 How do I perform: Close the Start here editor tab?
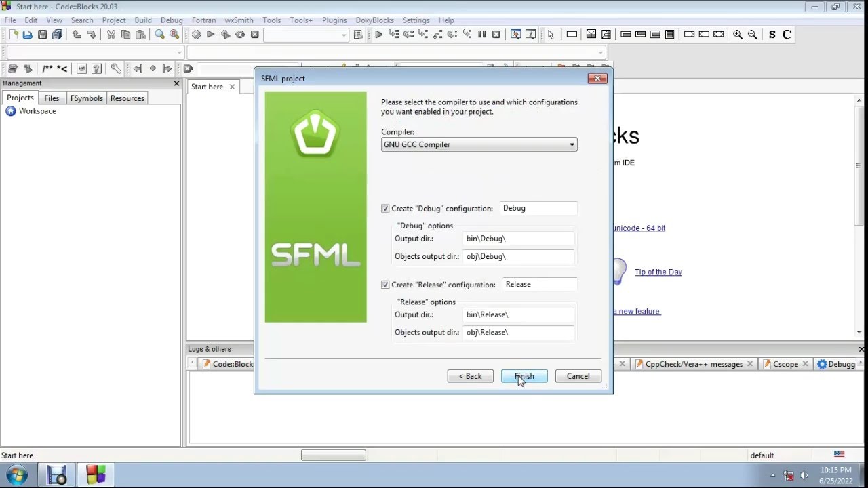232,87
